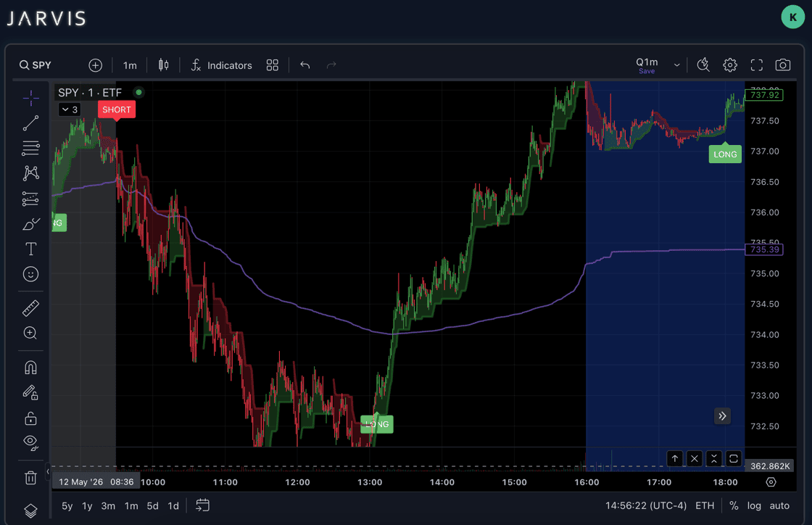Screen dimensions: 812x525
Task: Add a compare symbol with plus icon
Action: click(x=95, y=65)
